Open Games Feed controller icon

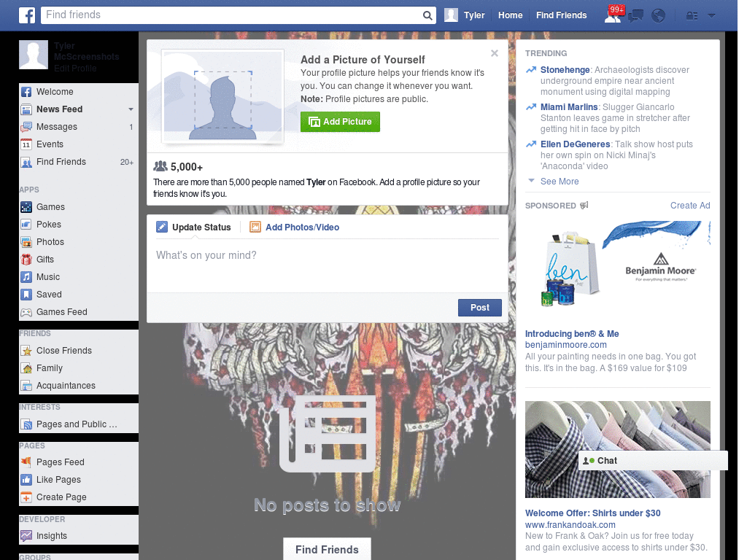pos(26,312)
